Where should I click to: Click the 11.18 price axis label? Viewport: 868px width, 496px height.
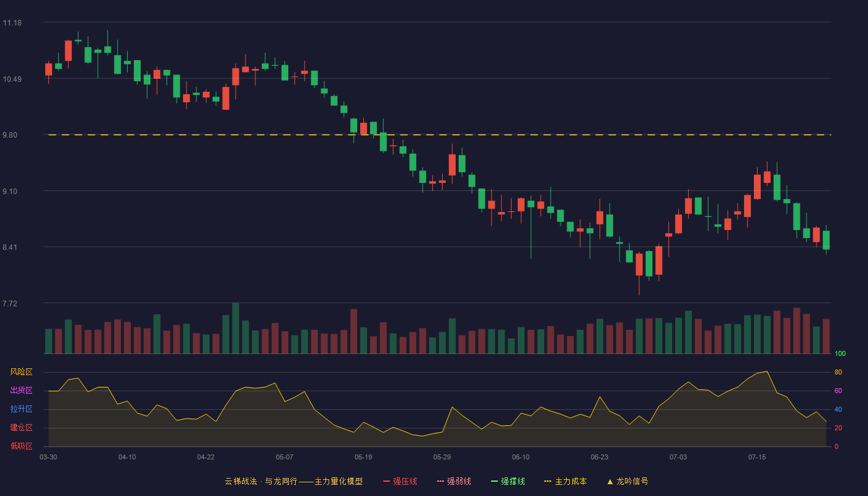tap(12, 23)
